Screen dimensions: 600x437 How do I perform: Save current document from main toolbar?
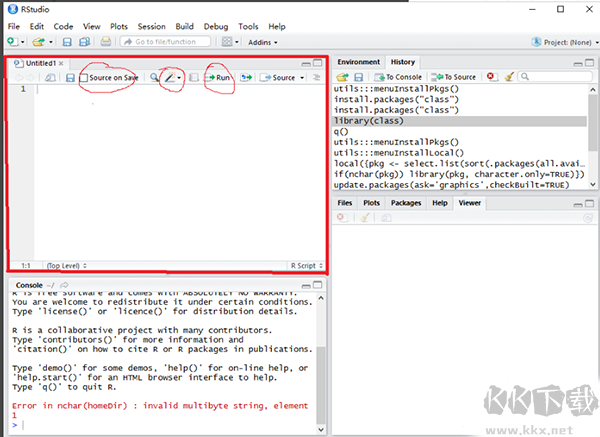(67, 42)
